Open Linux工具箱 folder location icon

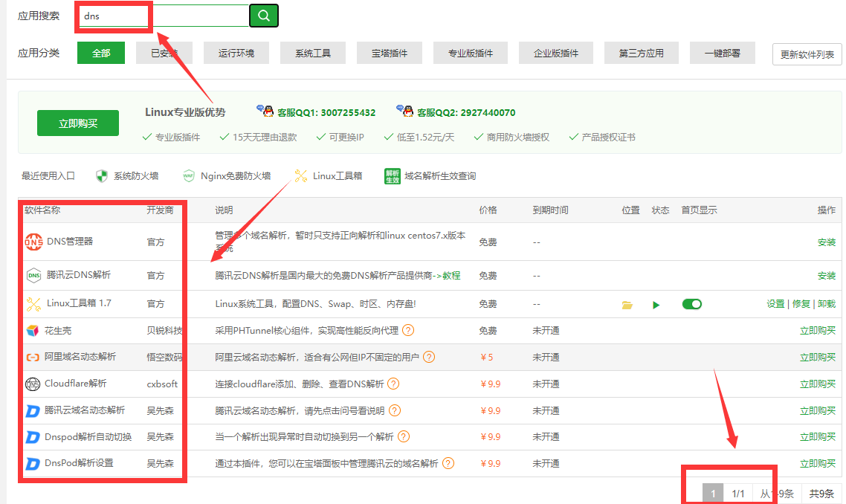(x=627, y=305)
